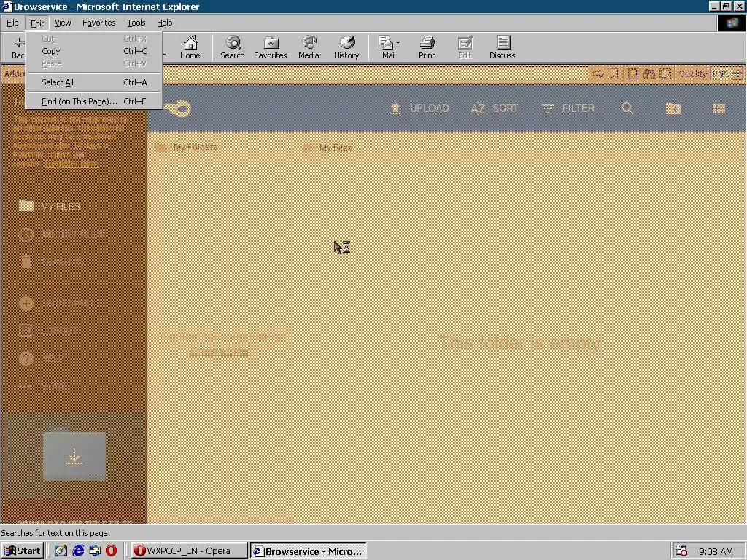Launch Outlook Express from quick launch

[x=95, y=551]
